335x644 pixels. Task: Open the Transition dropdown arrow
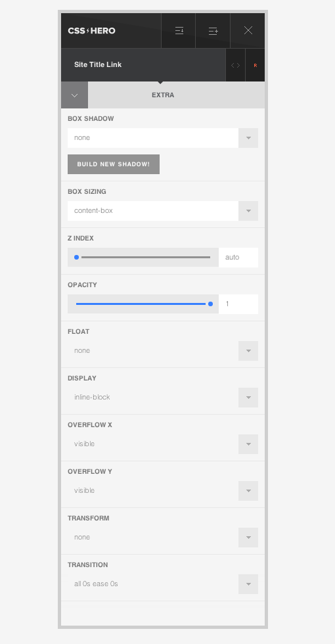(x=248, y=584)
